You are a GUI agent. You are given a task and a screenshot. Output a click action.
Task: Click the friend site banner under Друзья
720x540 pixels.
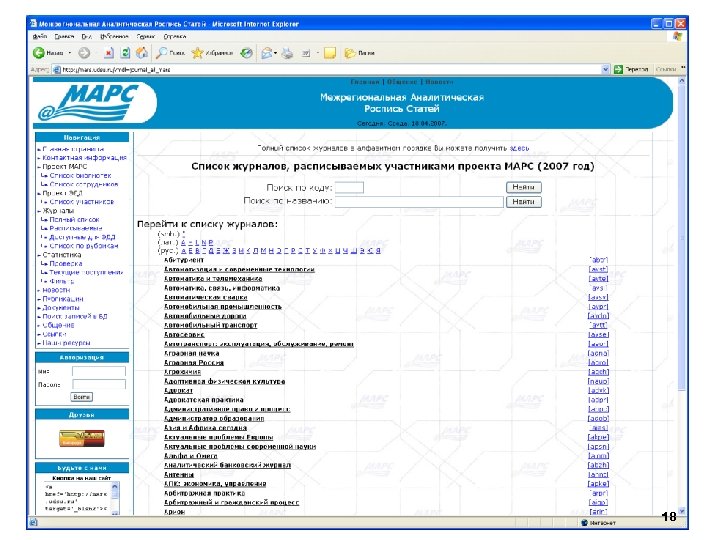click(82, 439)
